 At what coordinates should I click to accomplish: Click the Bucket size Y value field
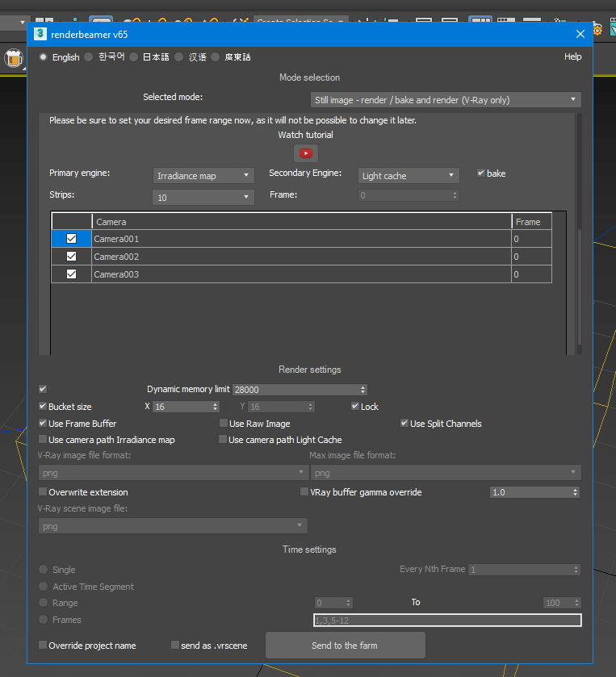281,407
